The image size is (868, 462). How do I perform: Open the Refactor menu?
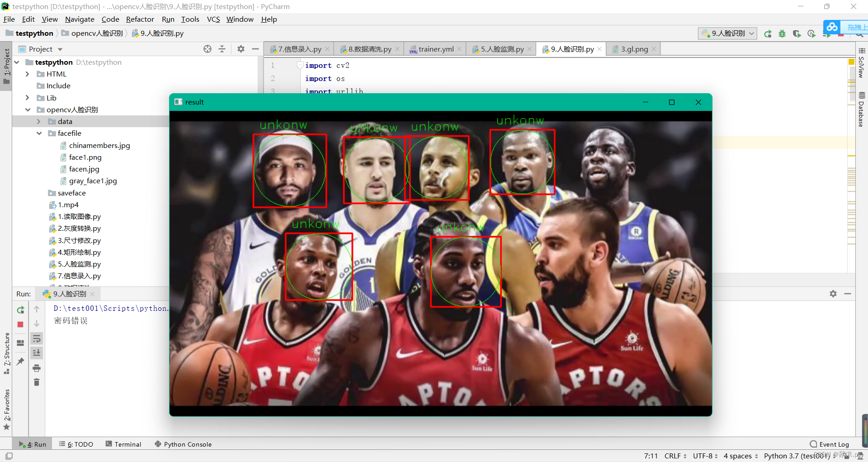click(140, 19)
